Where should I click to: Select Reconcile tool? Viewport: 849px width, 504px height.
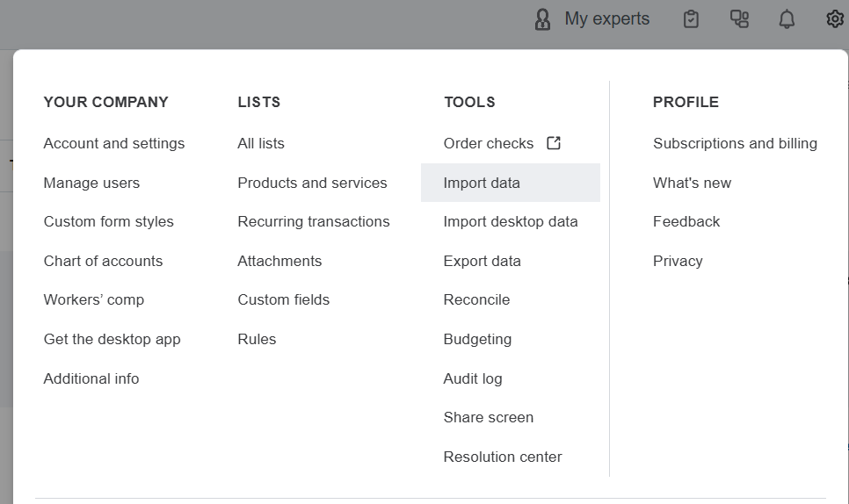[476, 299]
